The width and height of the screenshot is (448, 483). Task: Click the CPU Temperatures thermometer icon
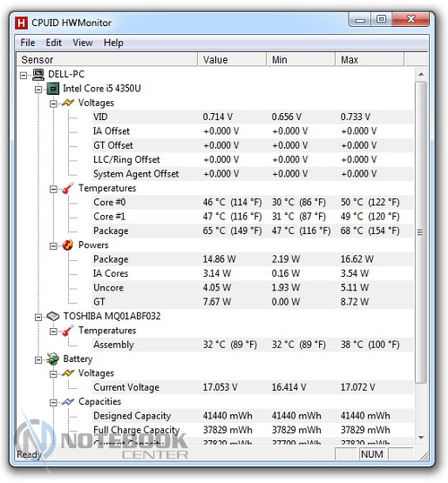[68, 188]
